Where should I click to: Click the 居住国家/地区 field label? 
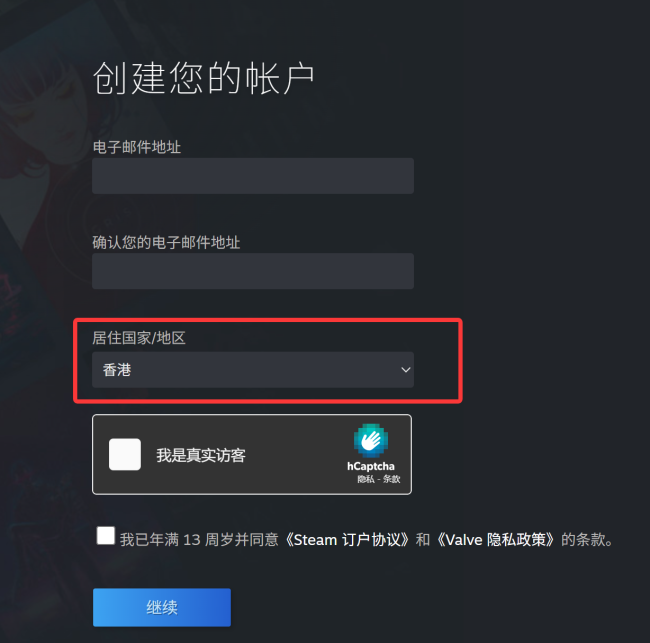point(139,338)
